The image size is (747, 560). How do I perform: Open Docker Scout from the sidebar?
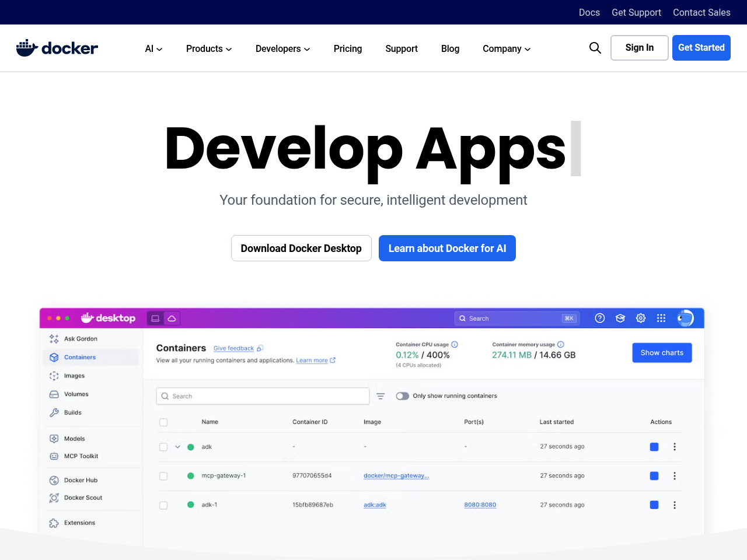point(83,498)
